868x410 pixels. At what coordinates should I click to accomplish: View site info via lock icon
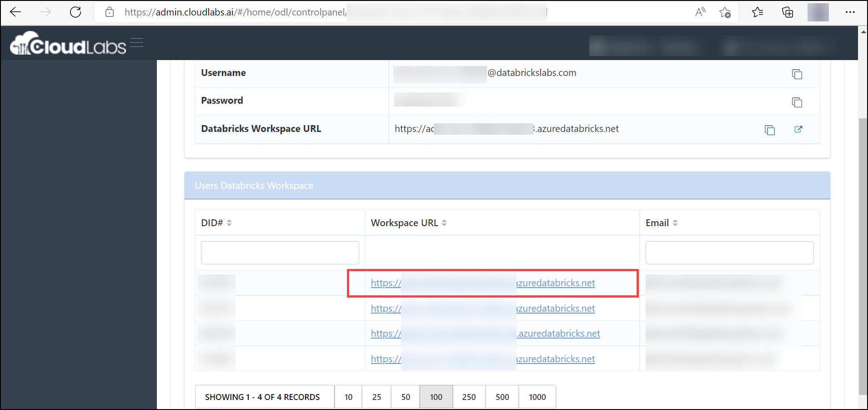click(110, 12)
